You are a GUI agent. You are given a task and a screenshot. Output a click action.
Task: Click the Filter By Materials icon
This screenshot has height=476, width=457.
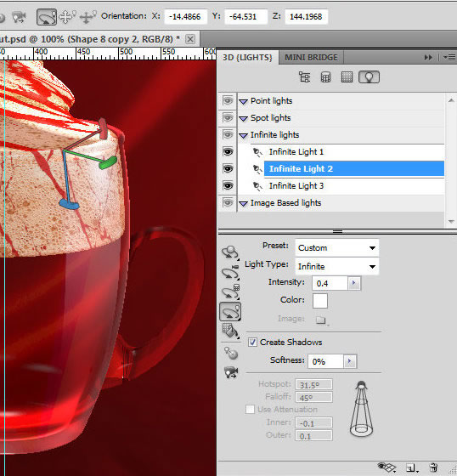point(347,77)
